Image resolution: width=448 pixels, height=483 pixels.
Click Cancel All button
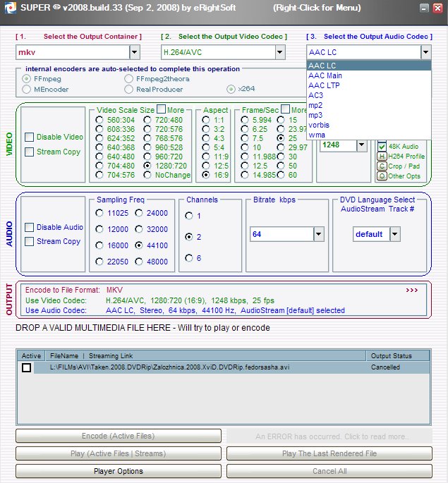point(329,471)
